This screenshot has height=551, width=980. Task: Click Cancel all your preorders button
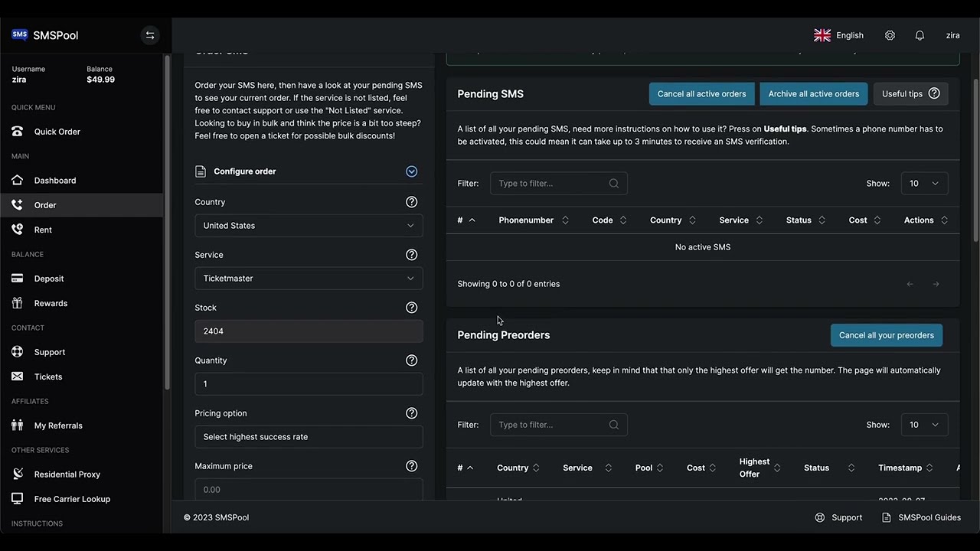click(887, 335)
